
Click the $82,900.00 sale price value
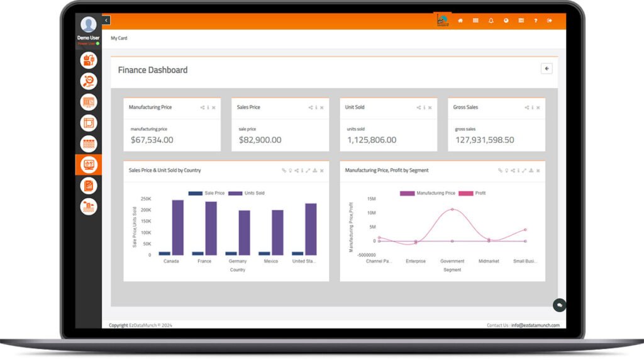[x=260, y=140]
